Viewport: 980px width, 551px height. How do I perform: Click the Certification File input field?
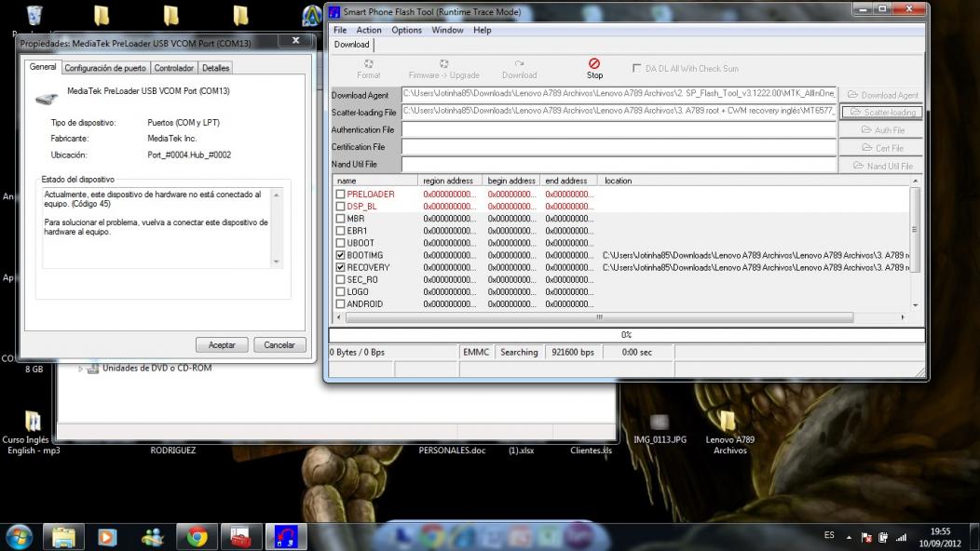pos(619,147)
